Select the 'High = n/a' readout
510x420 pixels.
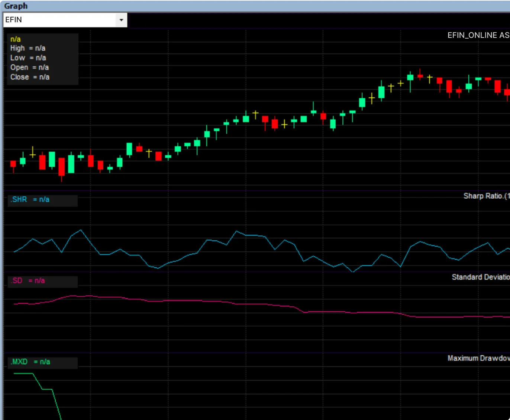(28, 48)
